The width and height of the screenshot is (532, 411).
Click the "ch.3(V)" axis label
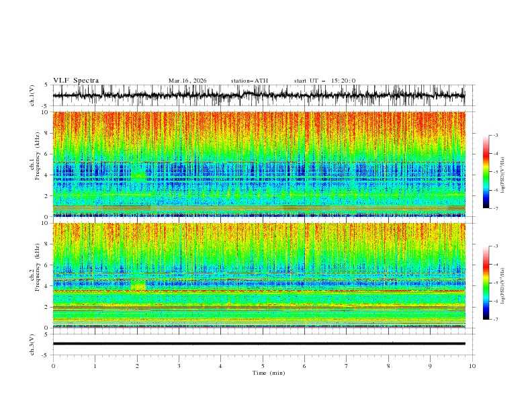pyautogui.click(x=32, y=345)
